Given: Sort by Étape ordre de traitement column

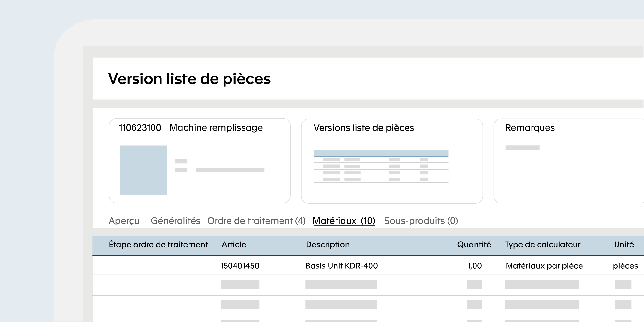Looking at the screenshot, I should [158, 245].
